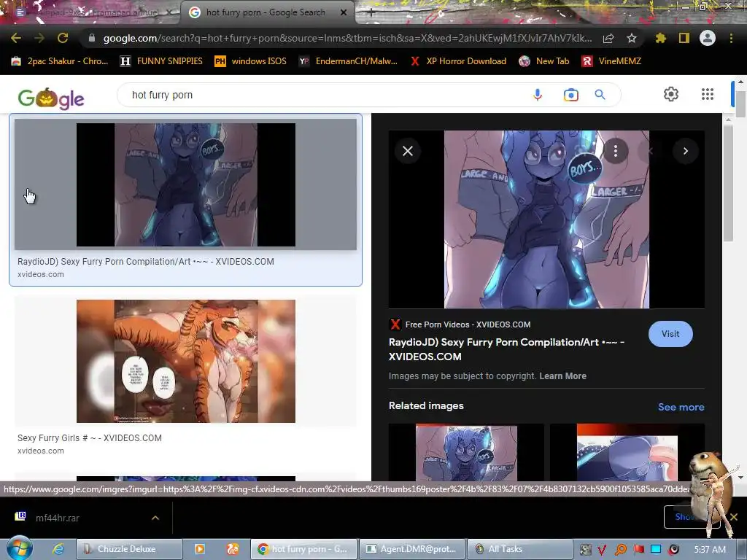Start voice search with the microphone icon
The image size is (747, 560).
(538, 95)
